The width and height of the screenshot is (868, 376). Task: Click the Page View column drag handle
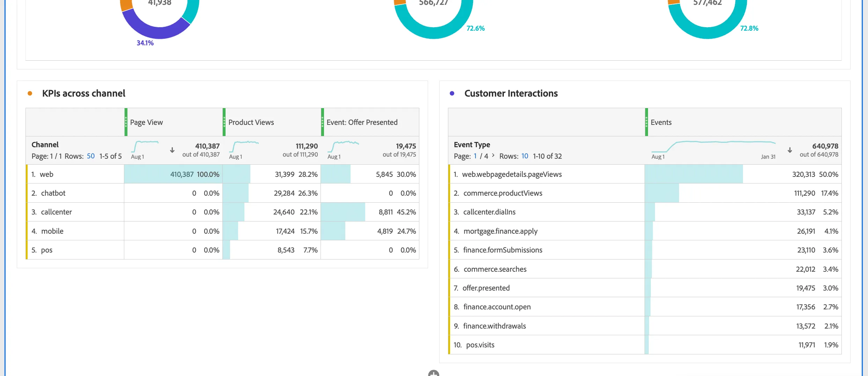126,122
